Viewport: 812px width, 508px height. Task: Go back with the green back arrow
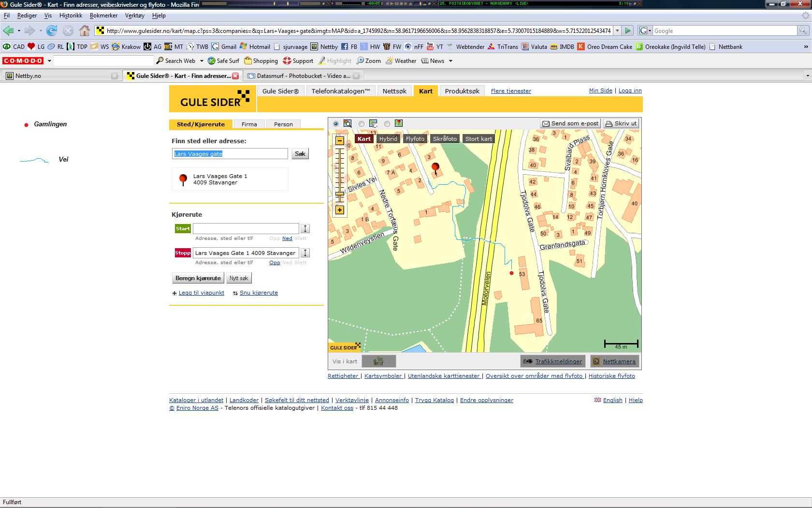[8, 30]
